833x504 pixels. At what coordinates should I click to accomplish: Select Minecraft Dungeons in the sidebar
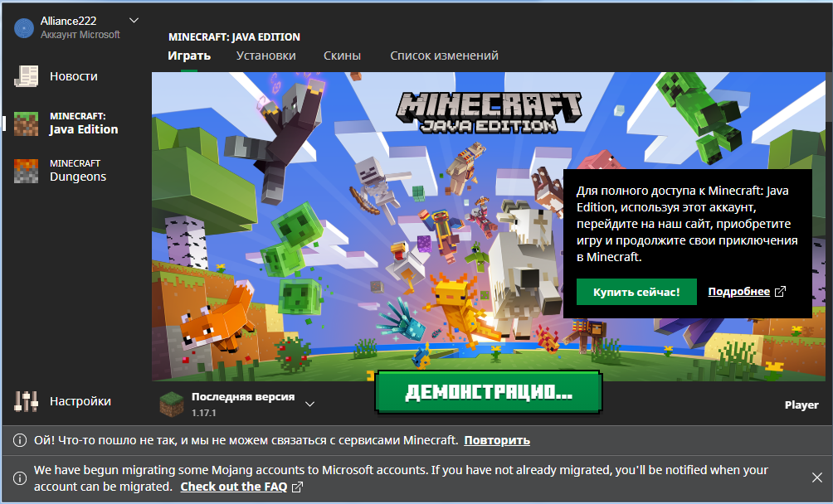[60, 170]
